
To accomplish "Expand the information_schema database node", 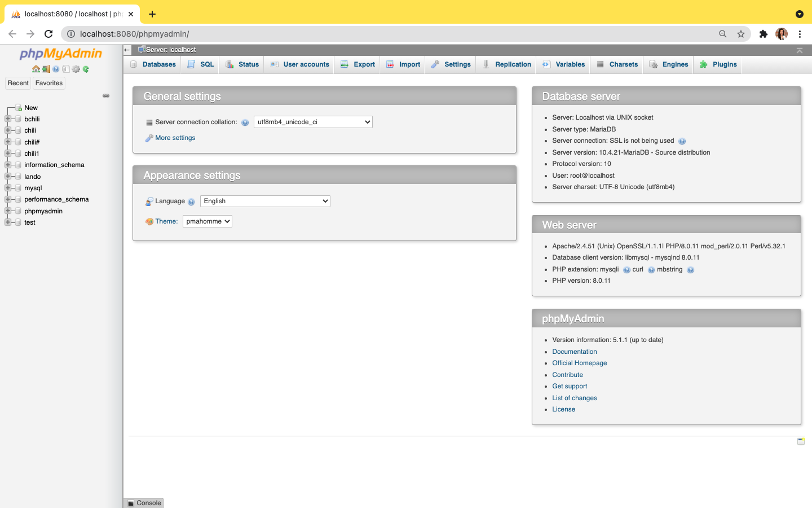I will pyautogui.click(x=8, y=165).
